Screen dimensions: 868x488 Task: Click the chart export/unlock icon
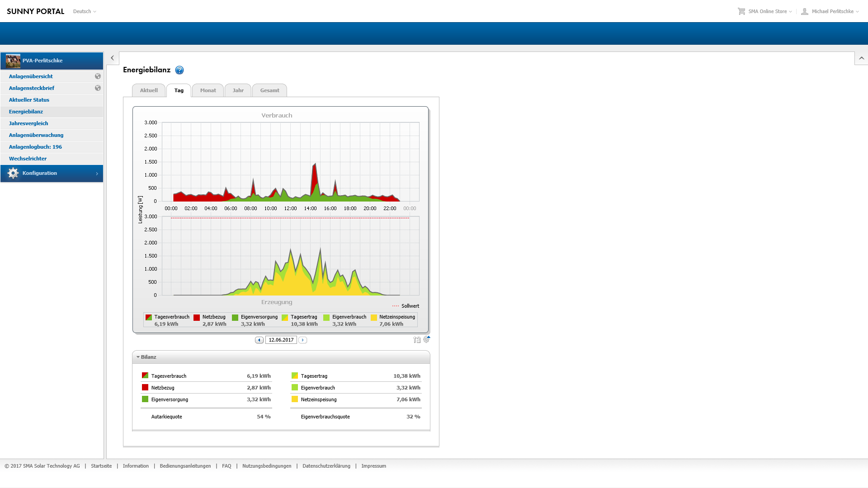point(416,340)
